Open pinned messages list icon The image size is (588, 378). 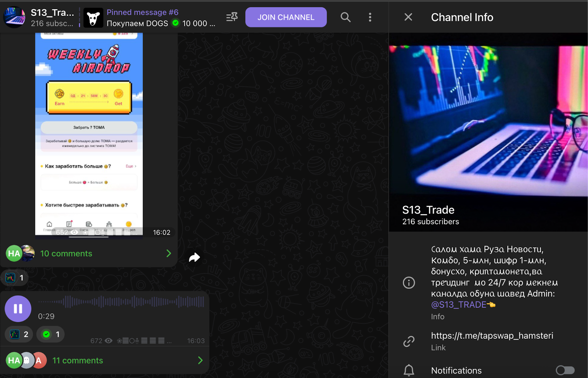pos(232,17)
